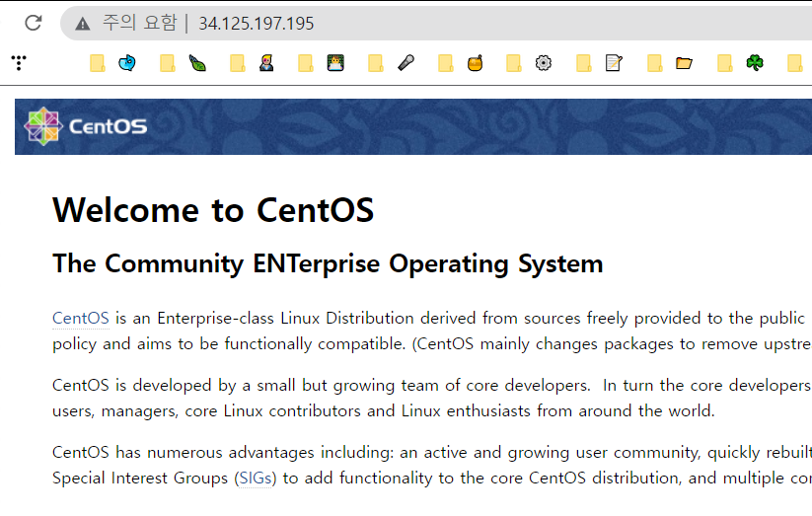Reload the current page

click(34, 23)
